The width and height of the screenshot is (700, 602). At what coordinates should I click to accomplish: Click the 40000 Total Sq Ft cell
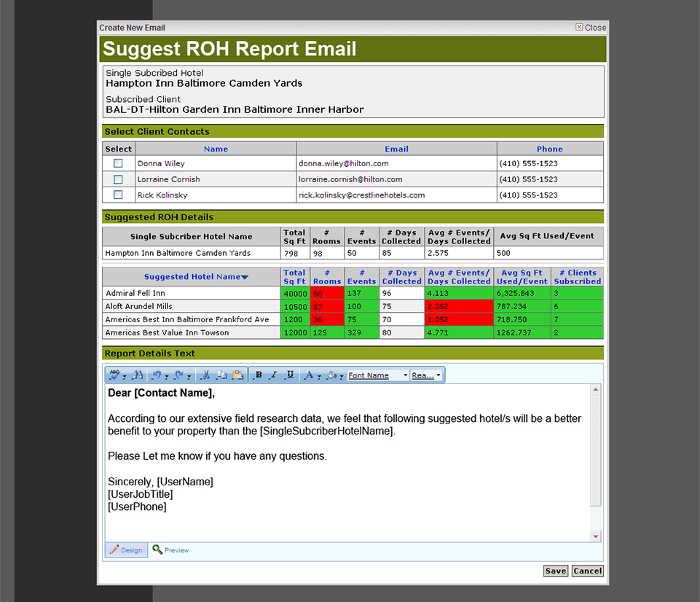coord(295,294)
